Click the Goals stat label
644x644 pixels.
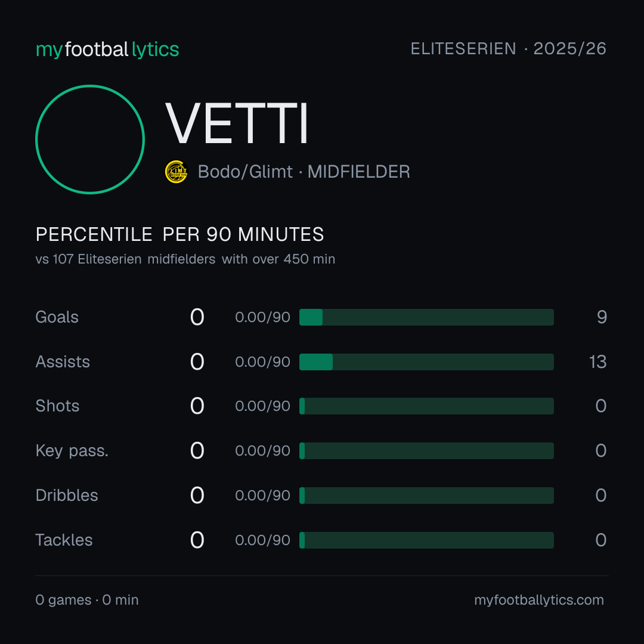(57, 317)
